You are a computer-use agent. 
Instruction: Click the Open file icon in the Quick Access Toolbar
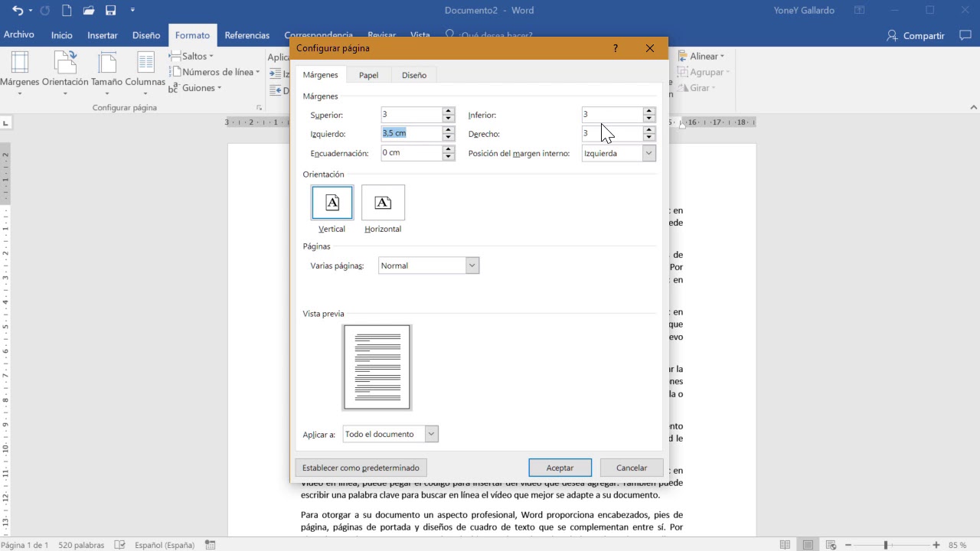87,11
